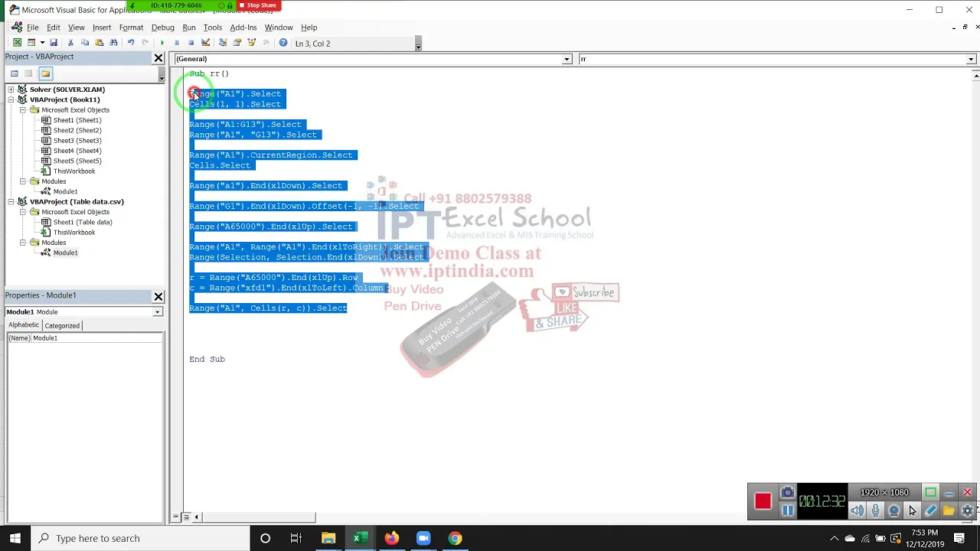Screen dimensions: 980x551
Task: Collapse Book11 Microsoft Excel Objects folder
Action: point(23,109)
